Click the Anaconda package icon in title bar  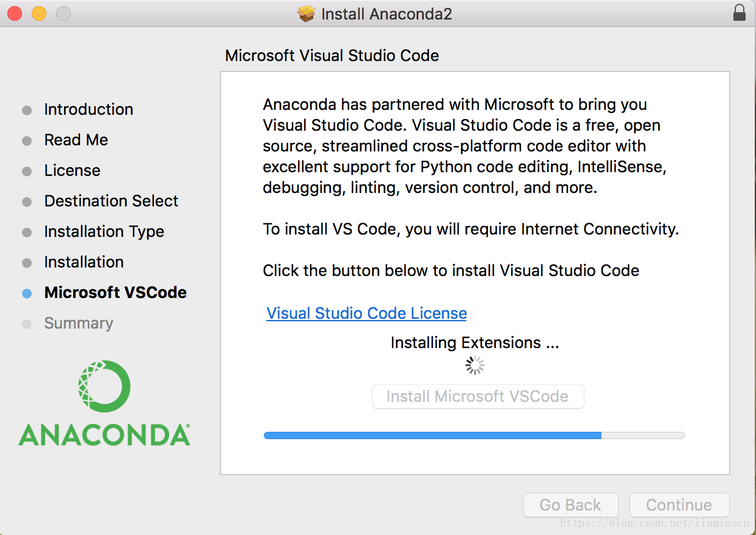pos(307,13)
